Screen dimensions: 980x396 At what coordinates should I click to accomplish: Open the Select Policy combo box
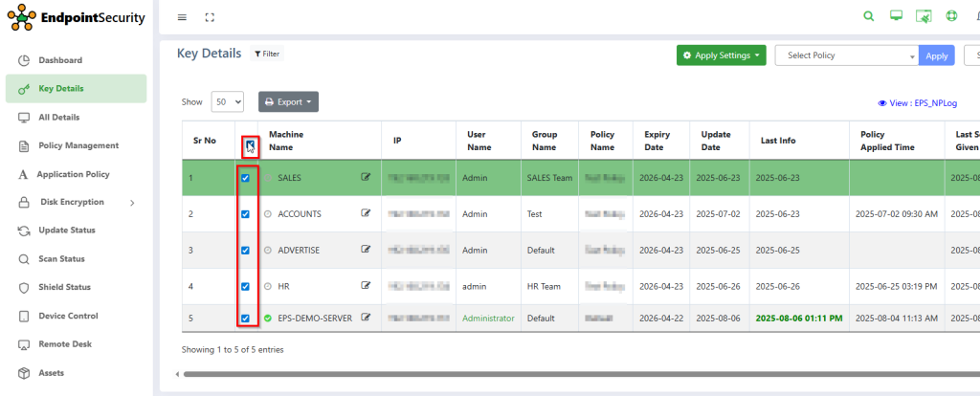click(846, 55)
